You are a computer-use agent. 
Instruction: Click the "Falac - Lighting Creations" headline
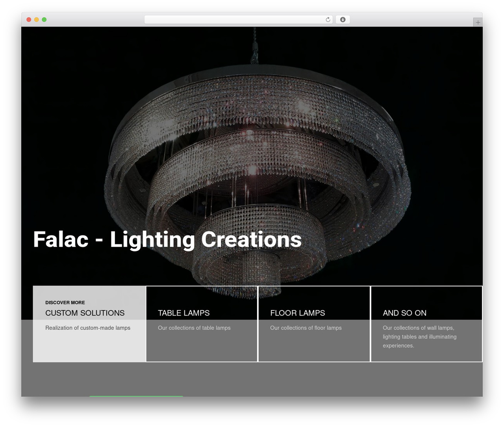(x=167, y=239)
